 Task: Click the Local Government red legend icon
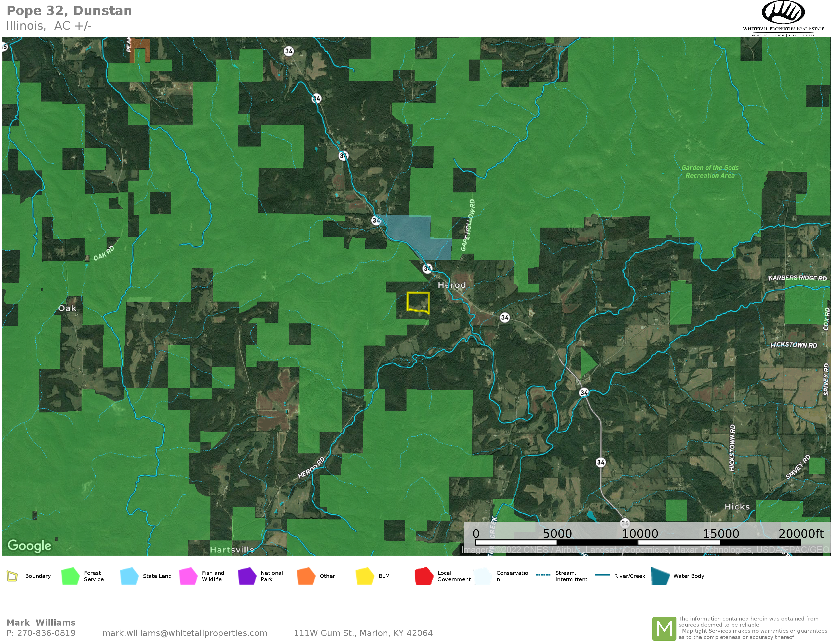[x=423, y=576]
